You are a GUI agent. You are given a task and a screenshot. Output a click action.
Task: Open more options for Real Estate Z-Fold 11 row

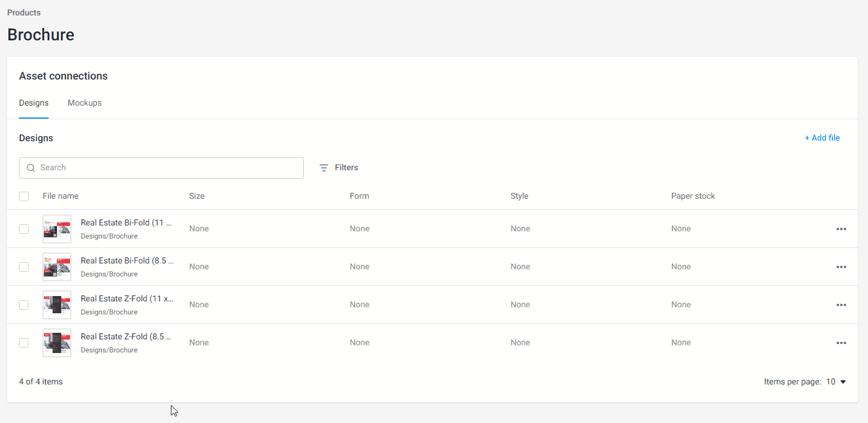[841, 305]
